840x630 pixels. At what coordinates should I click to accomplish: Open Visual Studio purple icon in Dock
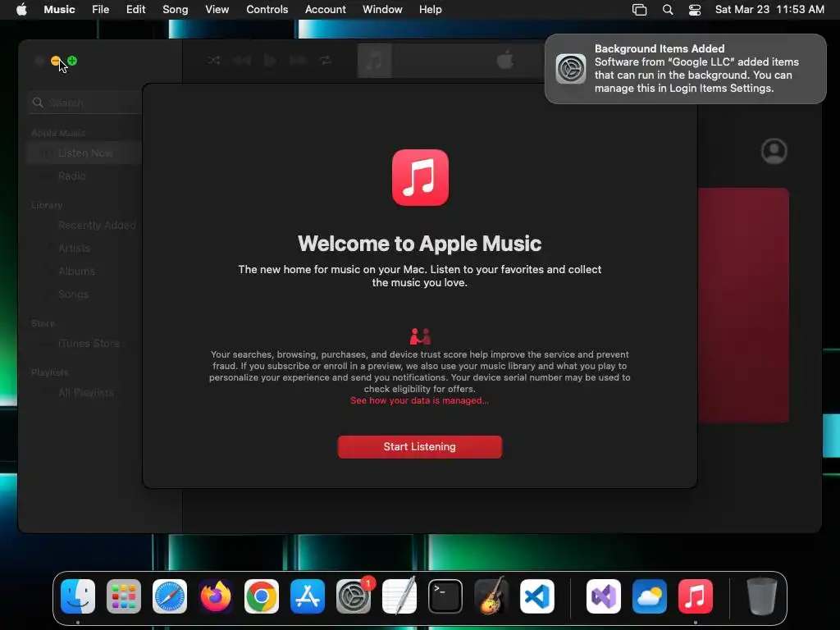604,596
